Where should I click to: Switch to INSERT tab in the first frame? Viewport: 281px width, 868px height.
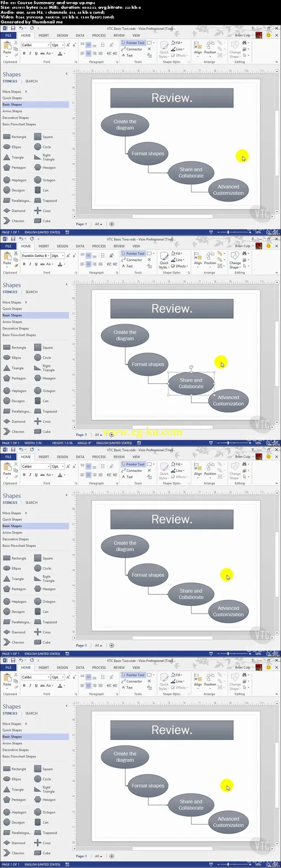point(44,35)
